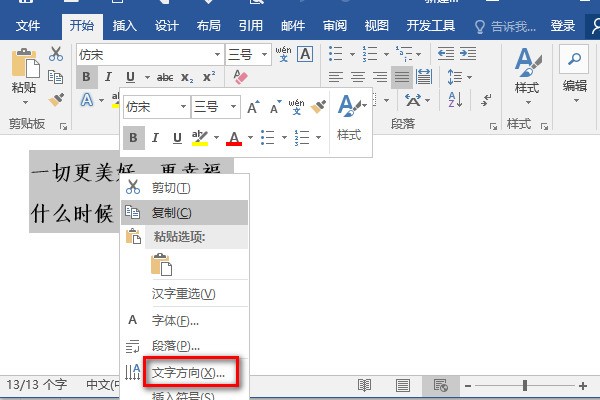This screenshot has width=600, height=400.
Task: Click mini toolbar red font color button
Action: [234, 138]
